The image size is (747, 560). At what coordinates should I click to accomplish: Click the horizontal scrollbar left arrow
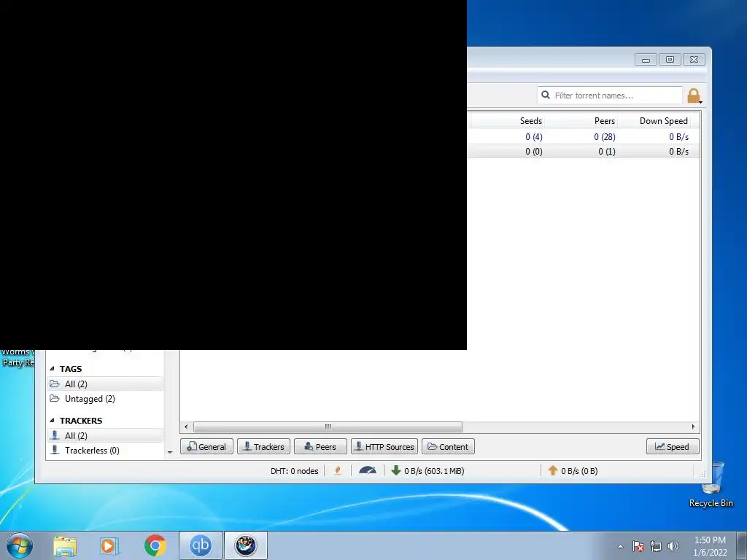(x=186, y=427)
